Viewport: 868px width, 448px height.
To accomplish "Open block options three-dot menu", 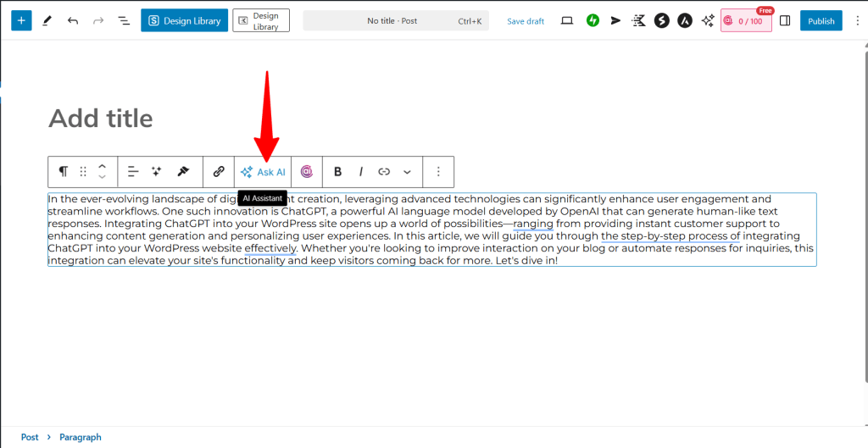I will (438, 171).
